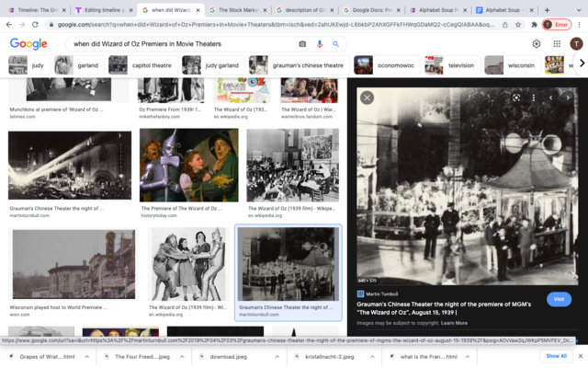This screenshot has height=368, width=588.
Task: Open menu for Grapes of Wrat html download
Action: 86,357
